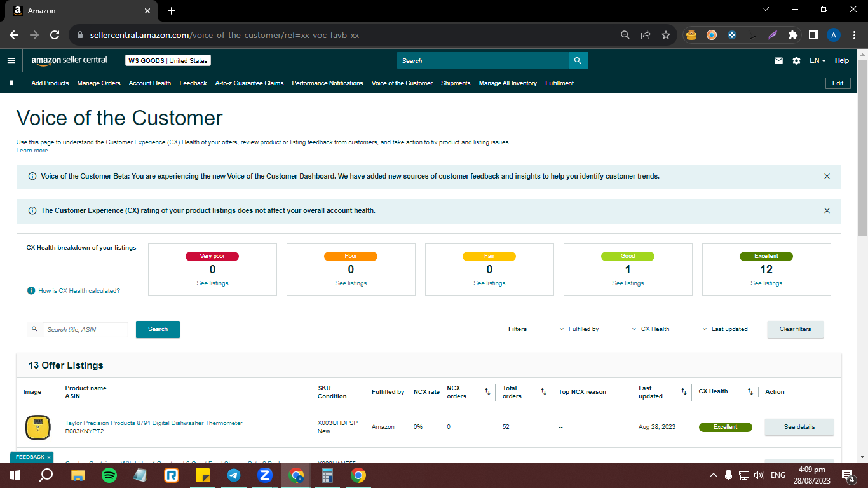Screen dimensions: 868x488
Task: Click the share this page icon
Action: point(646,35)
